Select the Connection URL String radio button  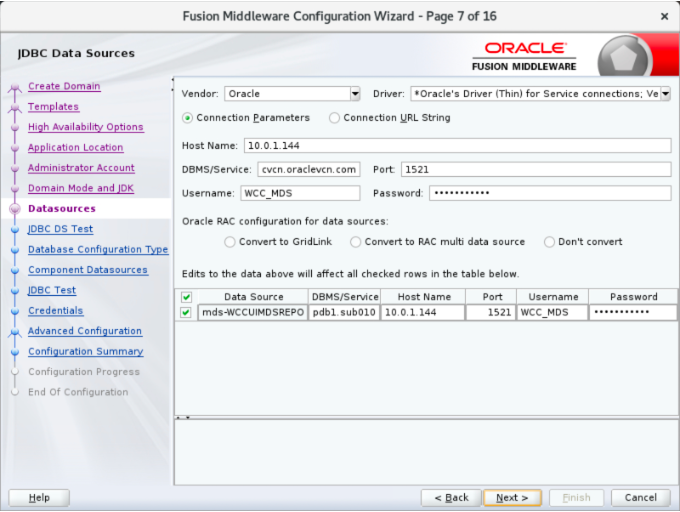[x=334, y=118]
